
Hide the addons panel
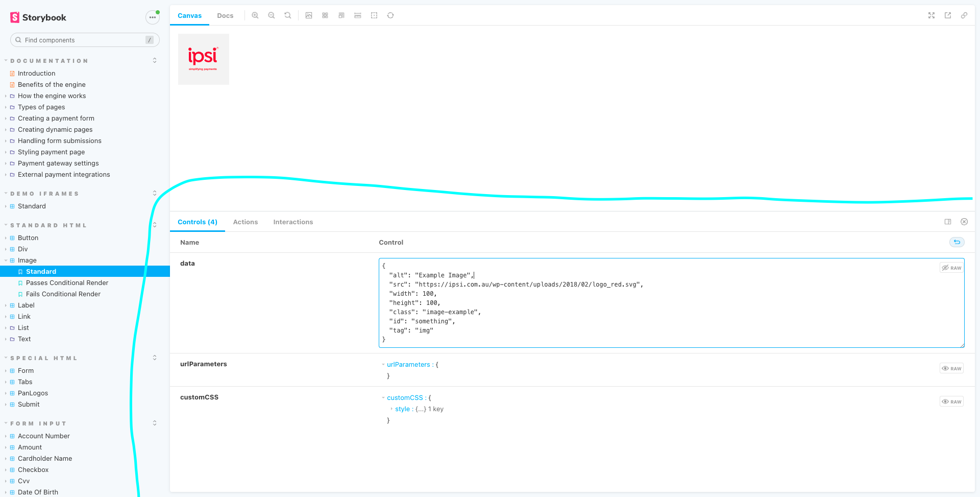pos(964,222)
